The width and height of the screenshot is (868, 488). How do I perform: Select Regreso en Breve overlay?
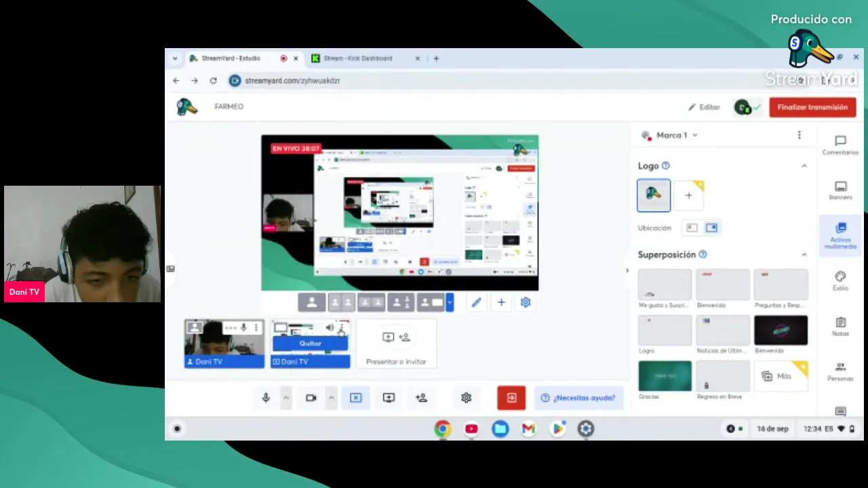click(x=723, y=376)
